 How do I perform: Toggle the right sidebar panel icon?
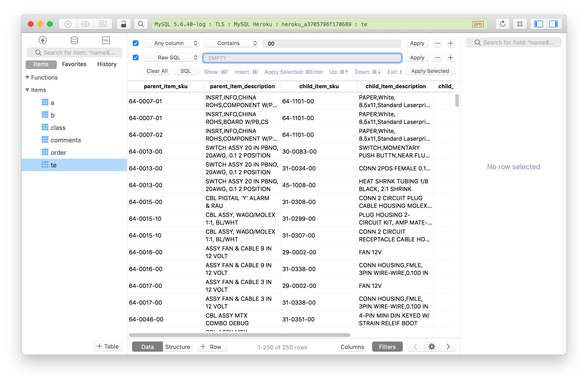pyautogui.click(x=554, y=24)
